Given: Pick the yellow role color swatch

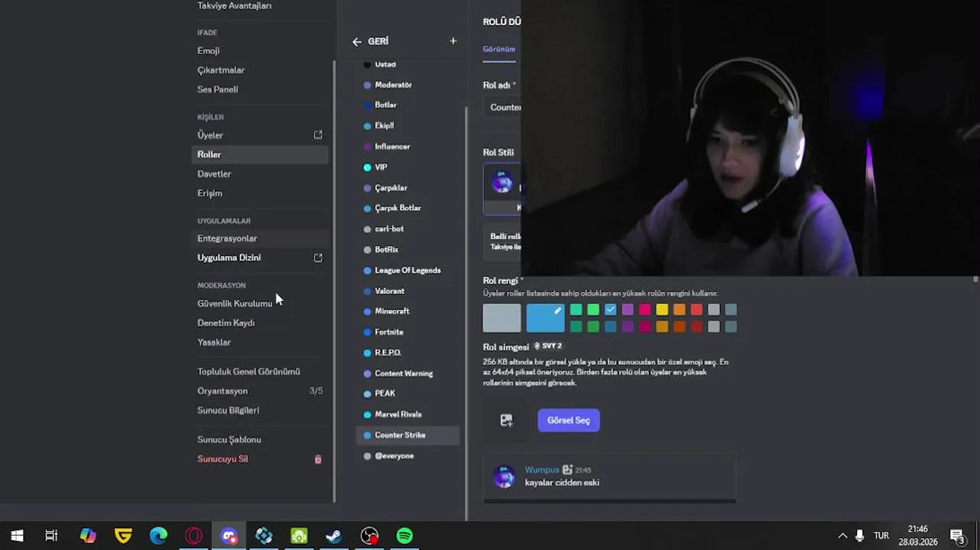Looking at the screenshot, I should point(662,309).
